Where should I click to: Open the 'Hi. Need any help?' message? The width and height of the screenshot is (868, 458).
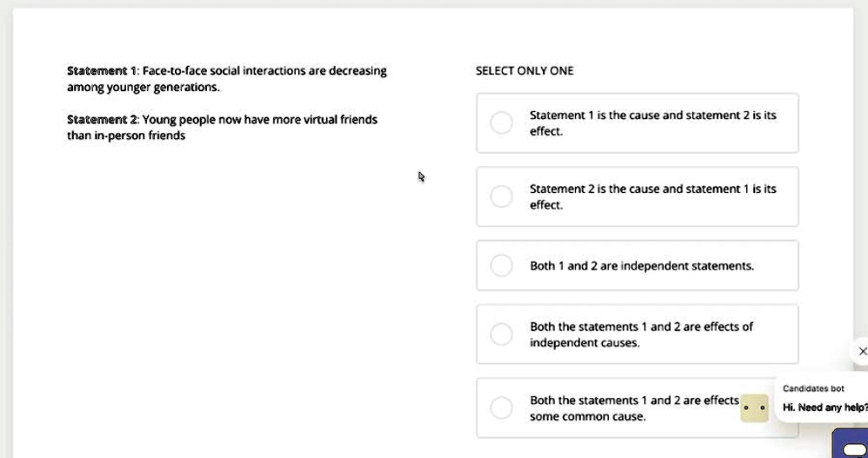click(824, 407)
